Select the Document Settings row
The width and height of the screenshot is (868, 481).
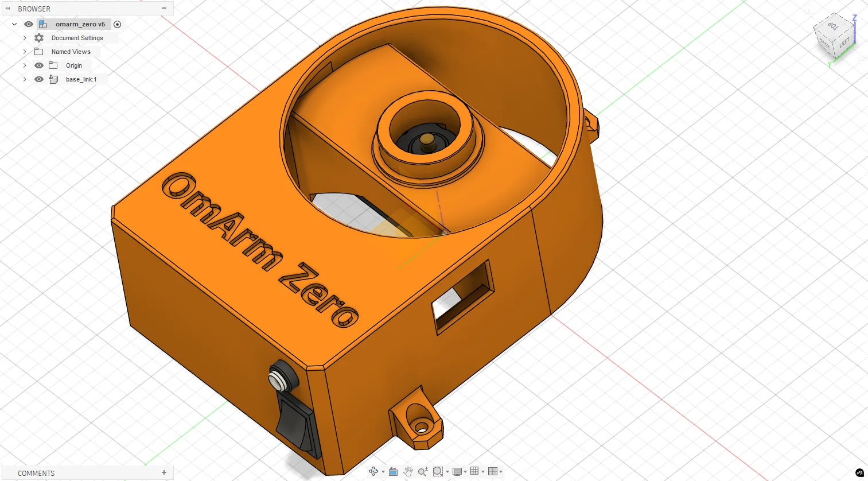click(77, 38)
